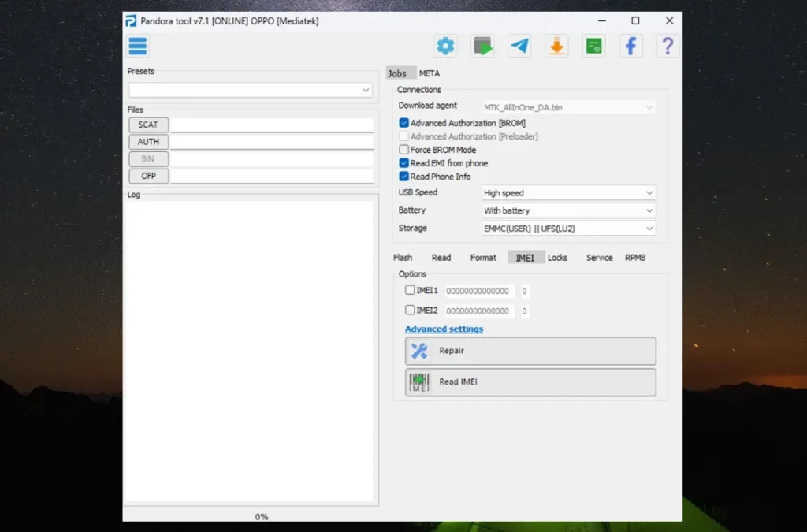The width and height of the screenshot is (807, 532).
Task: Open the hamburger main menu
Action: click(137, 46)
